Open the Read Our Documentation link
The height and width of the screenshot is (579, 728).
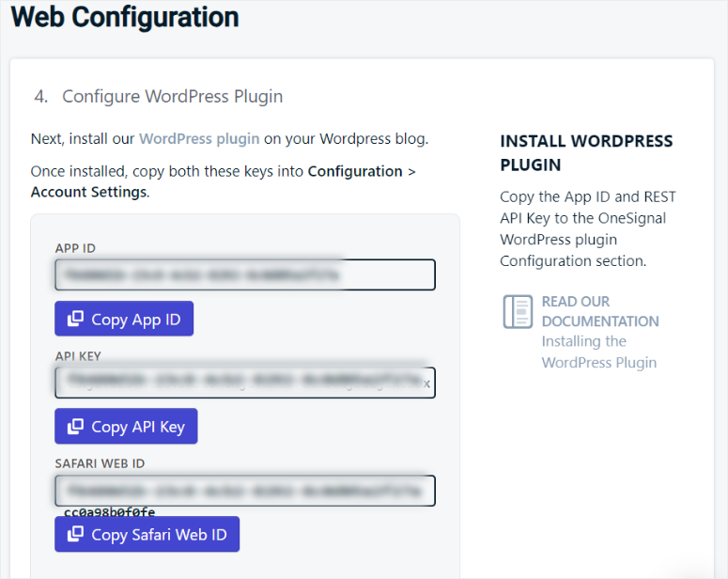pos(600,311)
